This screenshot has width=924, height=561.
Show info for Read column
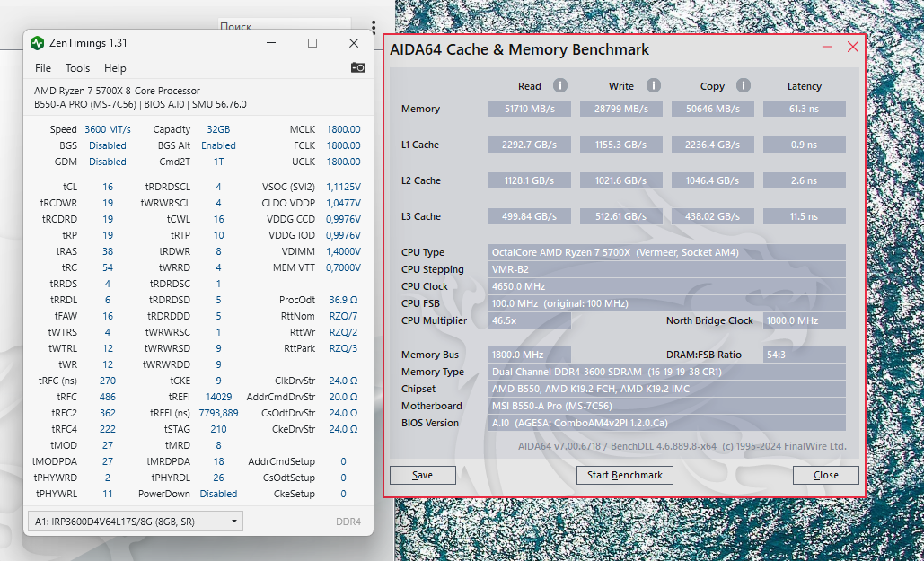(559, 86)
